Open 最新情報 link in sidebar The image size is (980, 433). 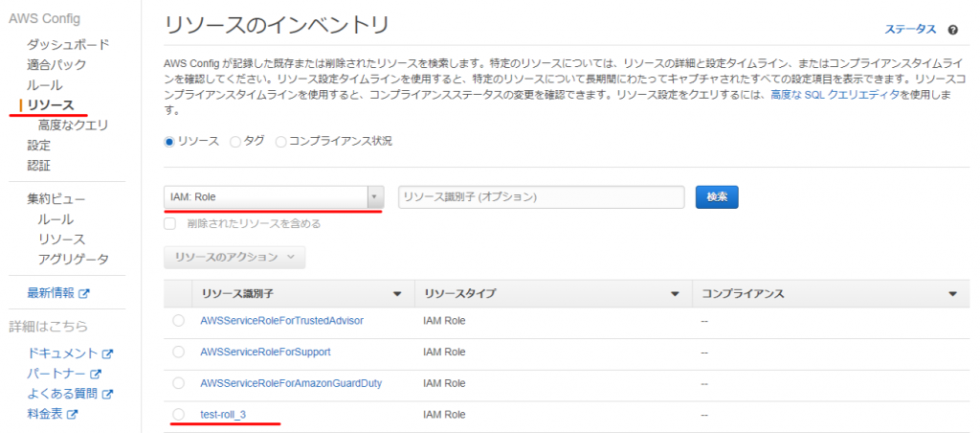point(51,293)
